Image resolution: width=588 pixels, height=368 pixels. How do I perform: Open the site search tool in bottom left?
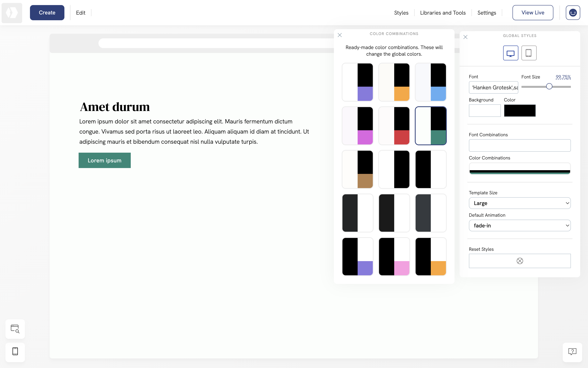[x=15, y=329]
